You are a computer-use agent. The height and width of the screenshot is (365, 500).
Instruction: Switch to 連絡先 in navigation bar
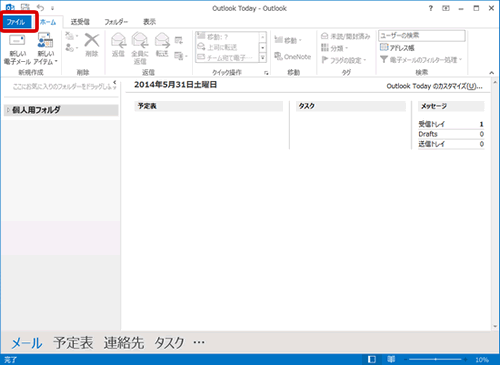click(124, 343)
